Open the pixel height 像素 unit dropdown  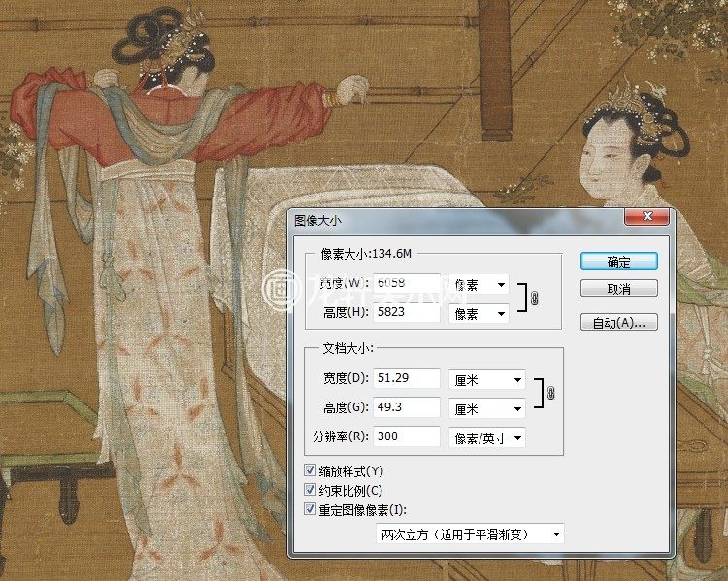(x=479, y=314)
